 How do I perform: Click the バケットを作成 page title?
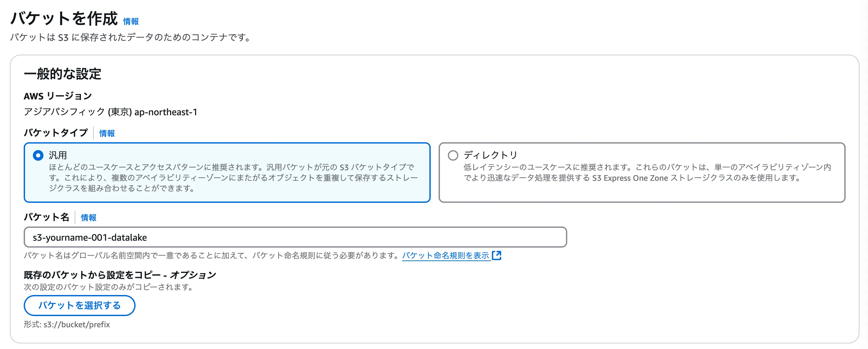point(64,18)
